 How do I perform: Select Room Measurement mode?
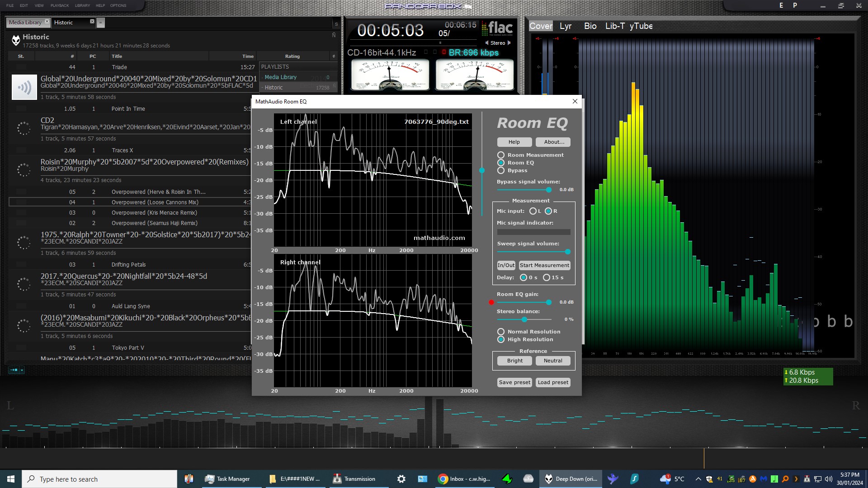[501, 155]
